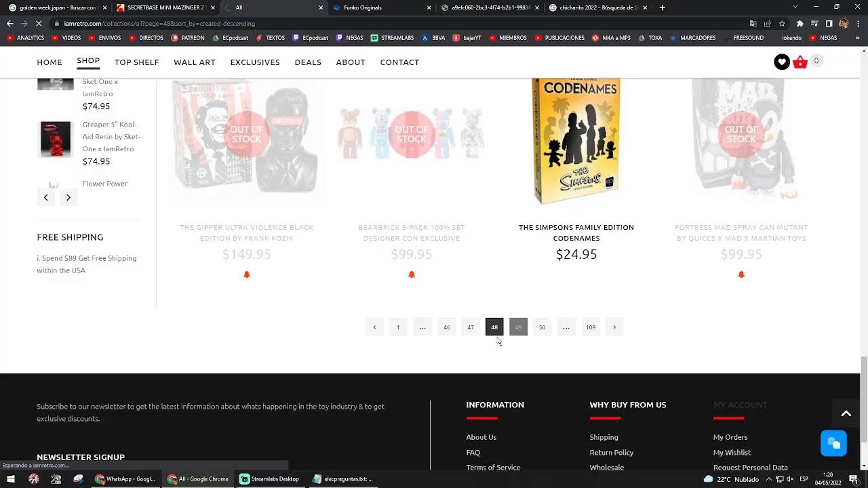Go to previous page with pagination arrow

pyautogui.click(x=374, y=327)
